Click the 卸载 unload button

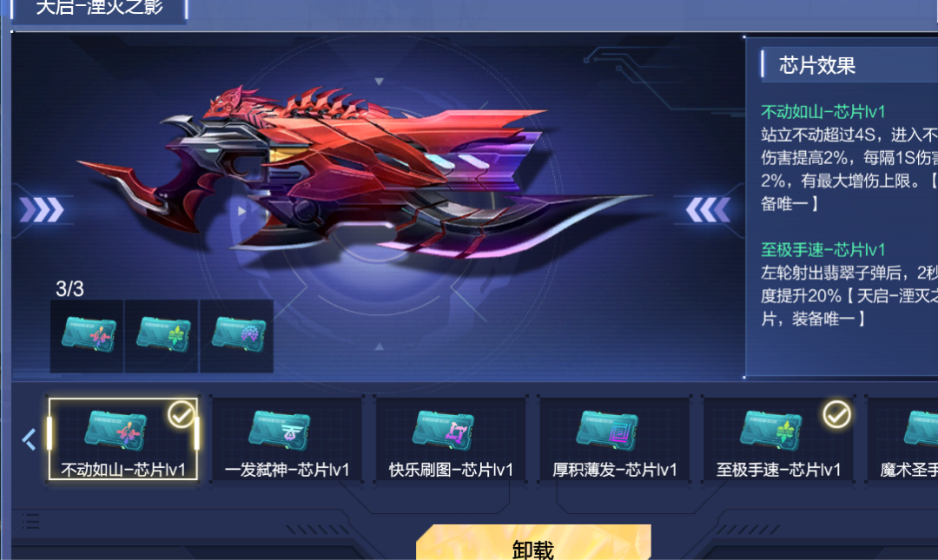(x=533, y=544)
